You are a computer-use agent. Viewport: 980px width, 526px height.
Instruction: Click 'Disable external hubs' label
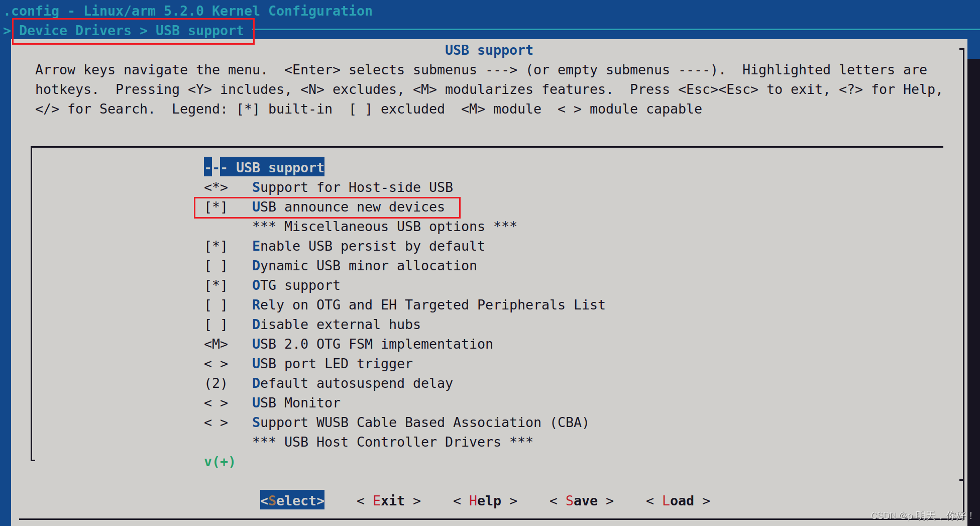pyautogui.click(x=337, y=325)
